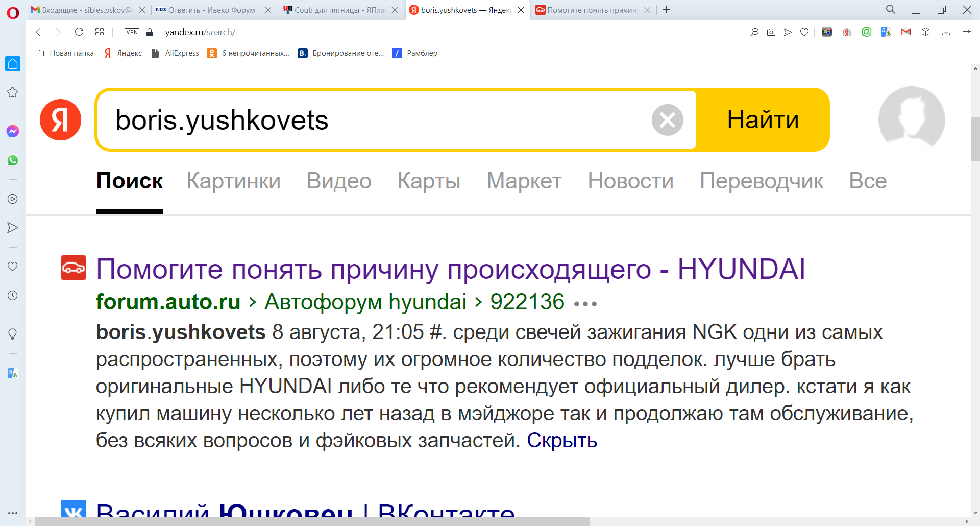The height and width of the screenshot is (526, 980).
Task: Switch to the Новости tab
Action: (x=631, y=181)
